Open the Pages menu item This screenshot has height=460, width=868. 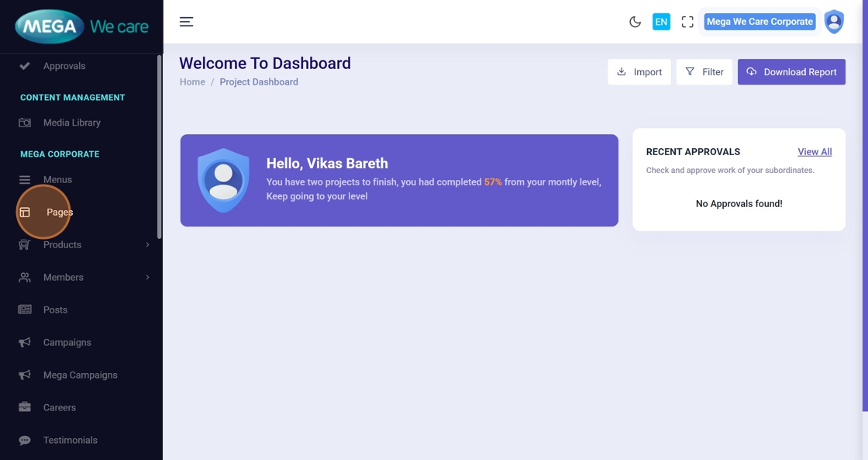click(x=59, y=212)
